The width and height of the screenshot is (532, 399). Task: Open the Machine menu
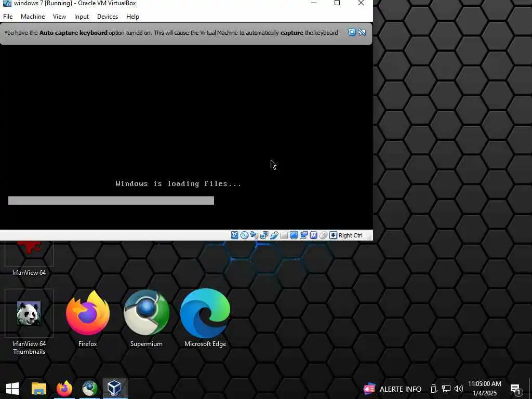pyautogui.click(x=33, y=16)
